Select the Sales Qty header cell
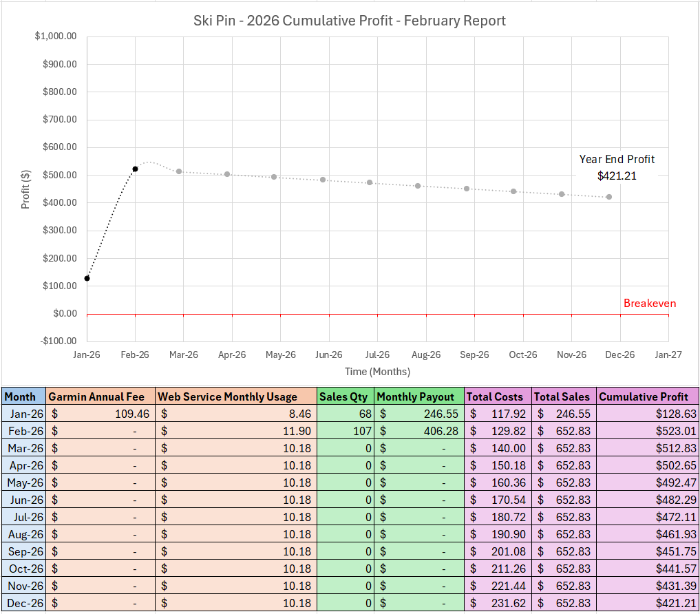The image size is (700, 614). (345, 396)
